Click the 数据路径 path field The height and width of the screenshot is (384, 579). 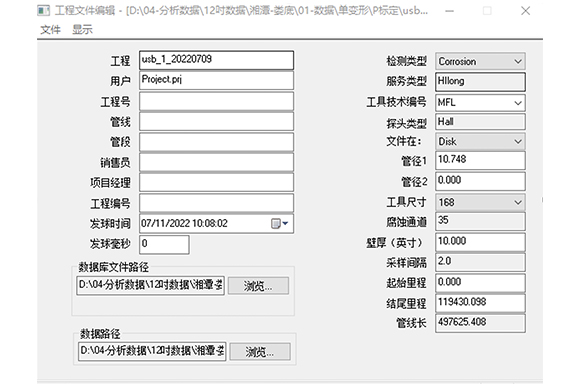(x=152, y=351)
